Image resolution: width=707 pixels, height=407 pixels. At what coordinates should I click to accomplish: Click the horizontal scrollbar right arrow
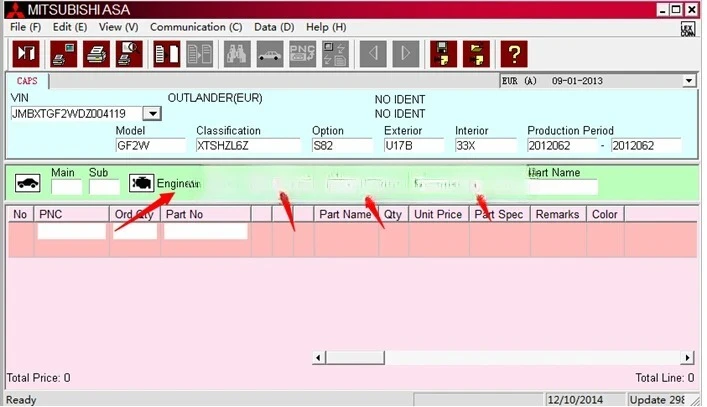687,358
